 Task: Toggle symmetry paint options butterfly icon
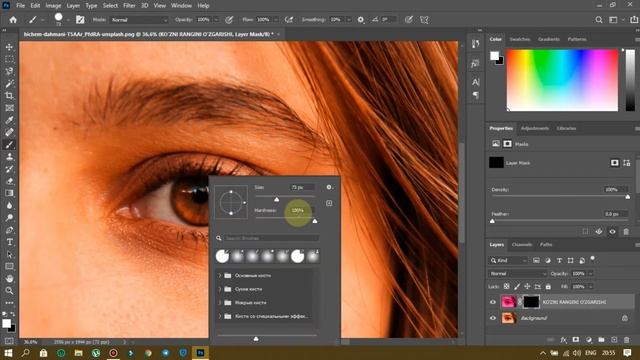click(424, 20)
